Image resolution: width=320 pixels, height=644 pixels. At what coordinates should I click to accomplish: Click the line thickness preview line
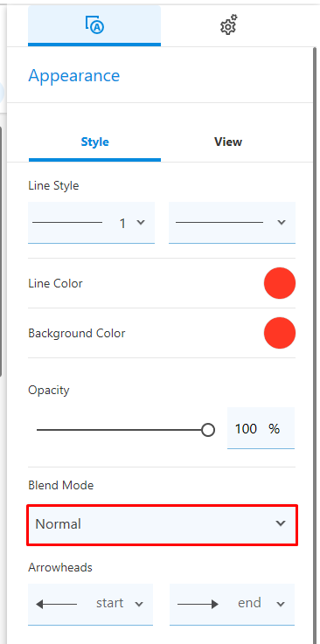click(67, 223)
